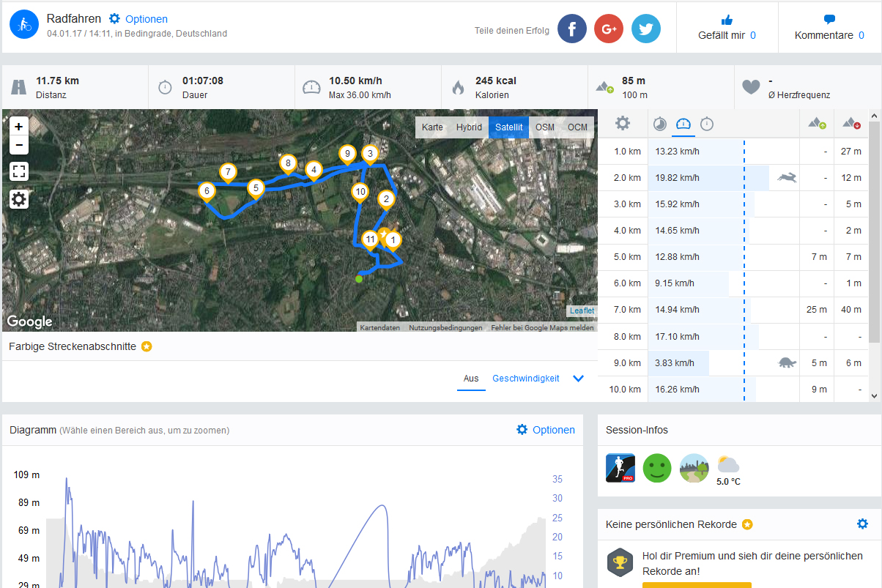Zoom in on the map
This screenshot has height=588, width=882.
tap(19, 126)
